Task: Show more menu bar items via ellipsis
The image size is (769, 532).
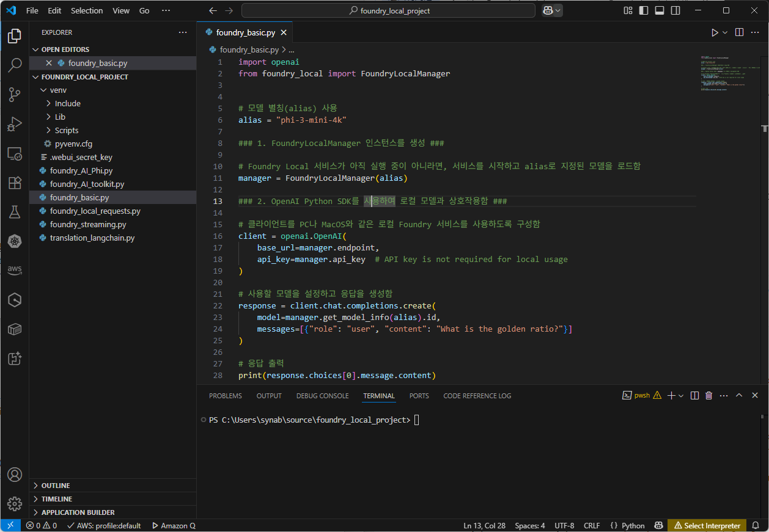Action: [166, 10]
